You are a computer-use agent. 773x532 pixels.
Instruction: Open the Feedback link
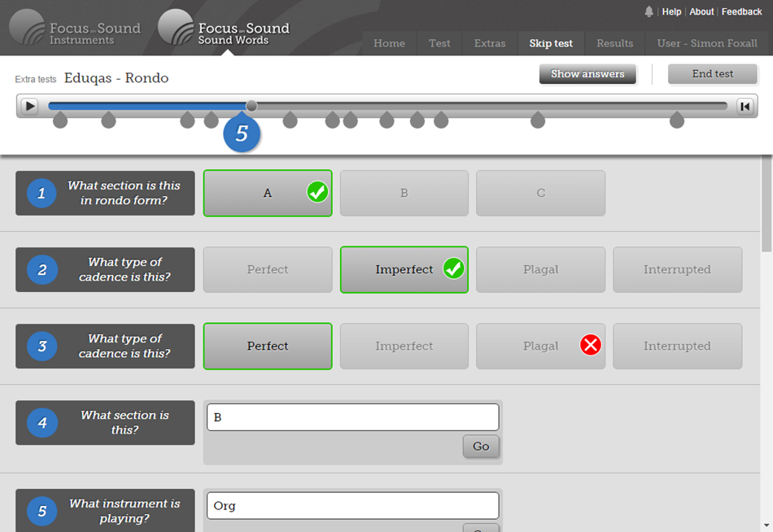pos(742,12)
